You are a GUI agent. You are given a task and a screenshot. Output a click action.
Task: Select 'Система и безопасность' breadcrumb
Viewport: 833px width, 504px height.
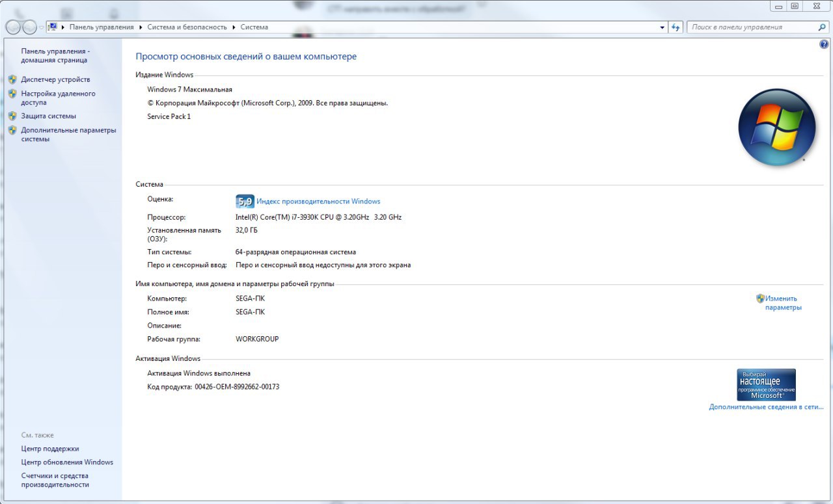click(x=187, y=27)
